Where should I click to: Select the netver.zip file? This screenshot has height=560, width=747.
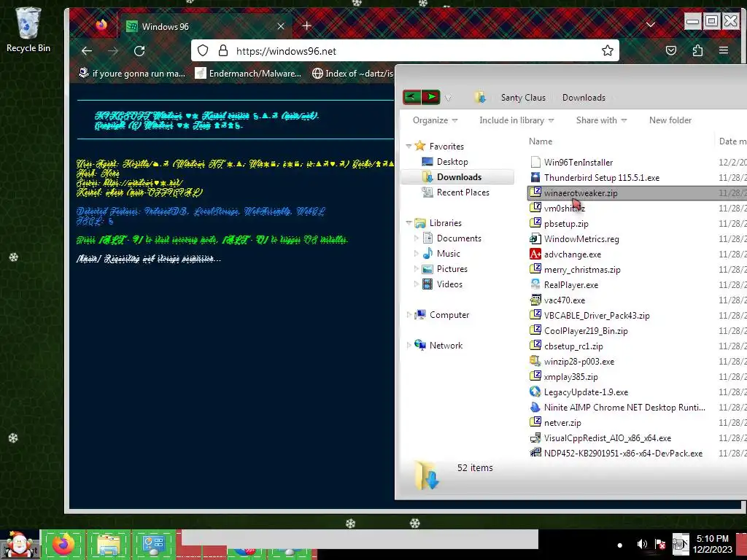(562, 422)
